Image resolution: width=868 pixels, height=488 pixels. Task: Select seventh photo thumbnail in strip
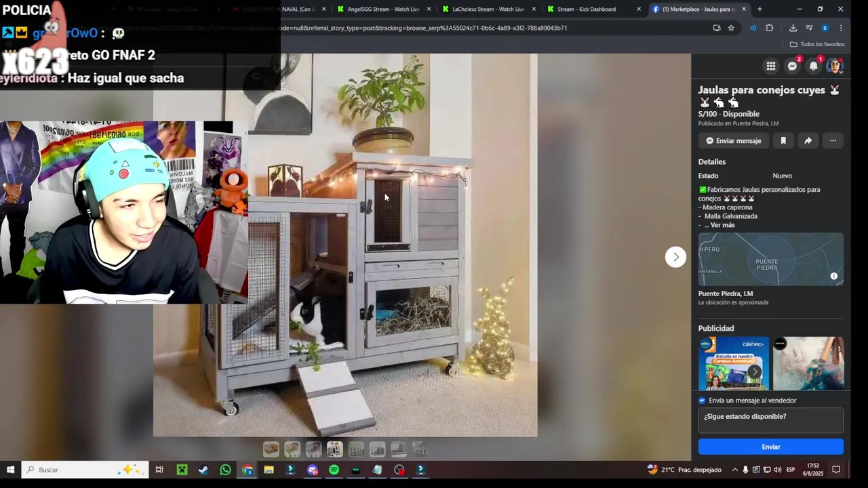pyautogui.click(x=399, y=449)
